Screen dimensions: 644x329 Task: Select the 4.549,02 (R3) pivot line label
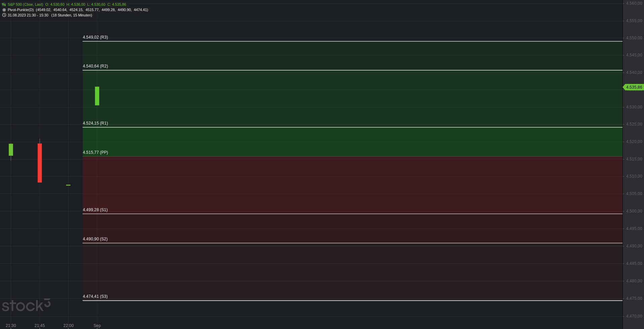(95, 37)
